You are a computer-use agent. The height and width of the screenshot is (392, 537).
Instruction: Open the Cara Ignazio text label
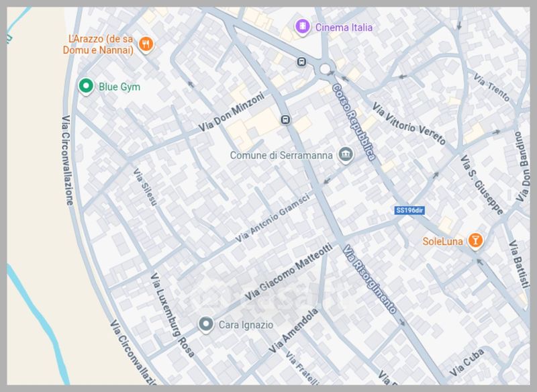(246, 325)
